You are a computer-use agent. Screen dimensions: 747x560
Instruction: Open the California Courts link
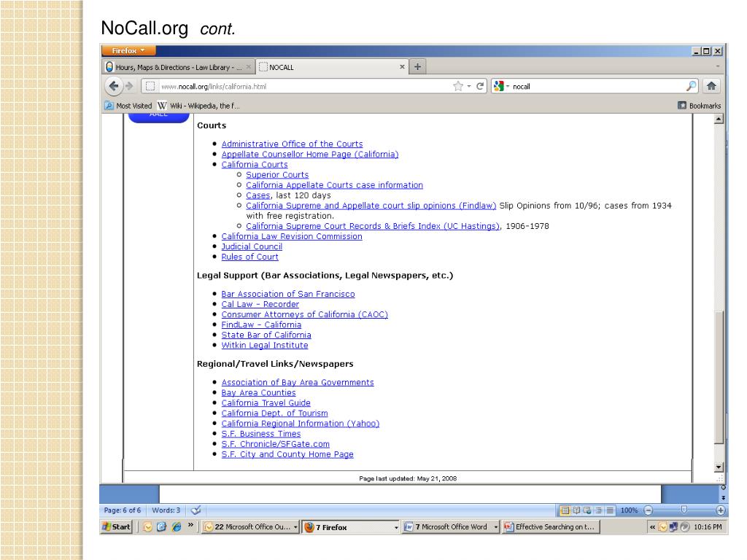255,164
